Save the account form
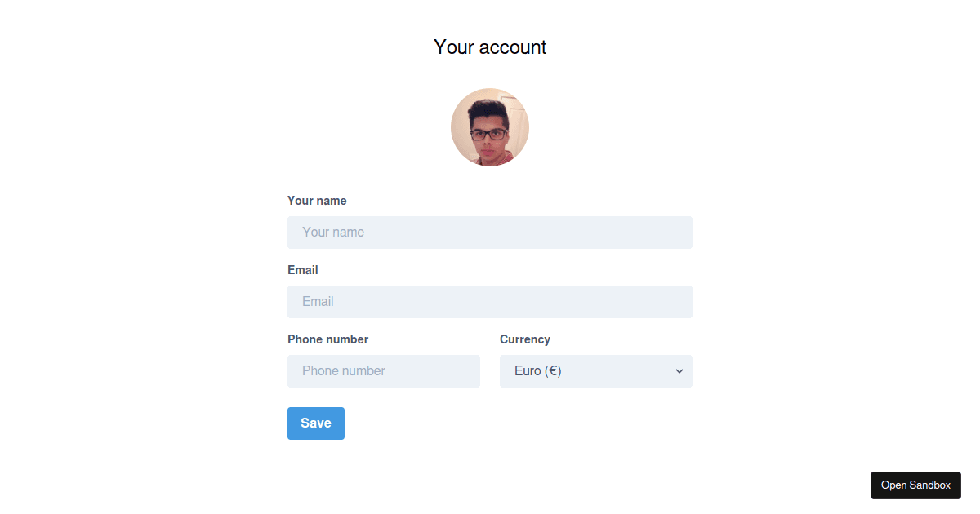The height and width of the screenshot is (514, 980). [316, 423]
